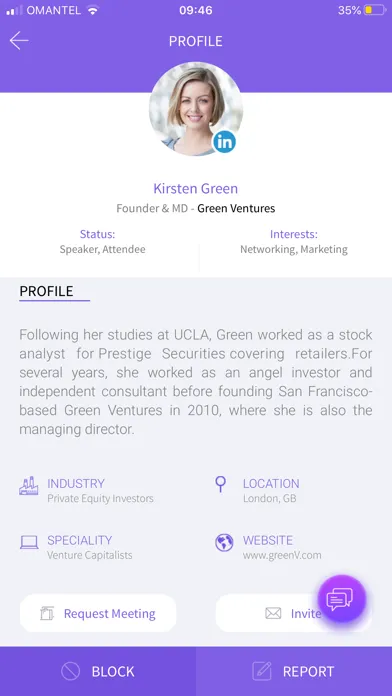Viewport: 392px width, 696px height.
Task: Open the www.greenV.com website link
Action: pos(282,555)
